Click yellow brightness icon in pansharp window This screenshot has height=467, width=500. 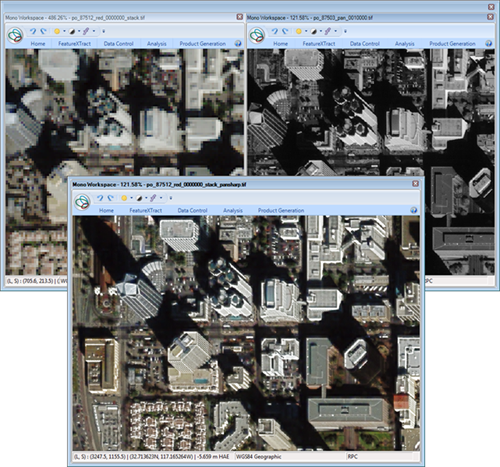pos(124,198)
